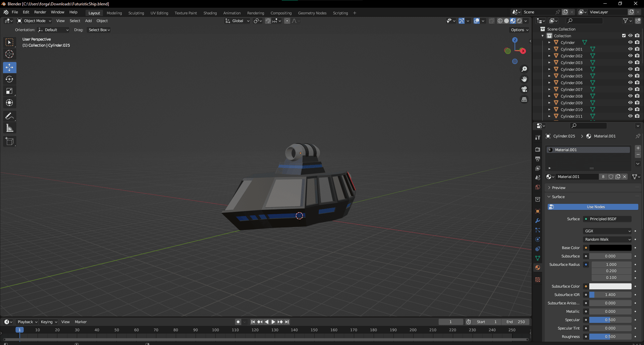Toggle proportional editing
The width and height of the screenshot is (644, 345).
287,21
